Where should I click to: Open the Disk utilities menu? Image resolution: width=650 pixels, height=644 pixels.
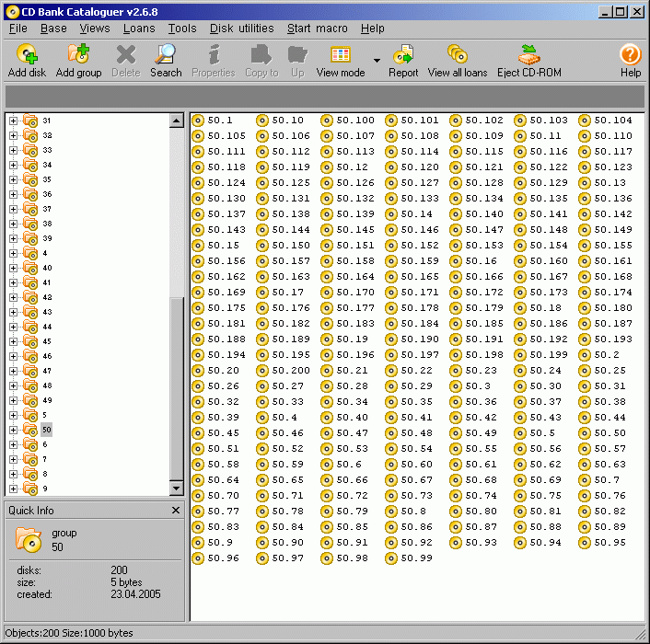[241, 29]
